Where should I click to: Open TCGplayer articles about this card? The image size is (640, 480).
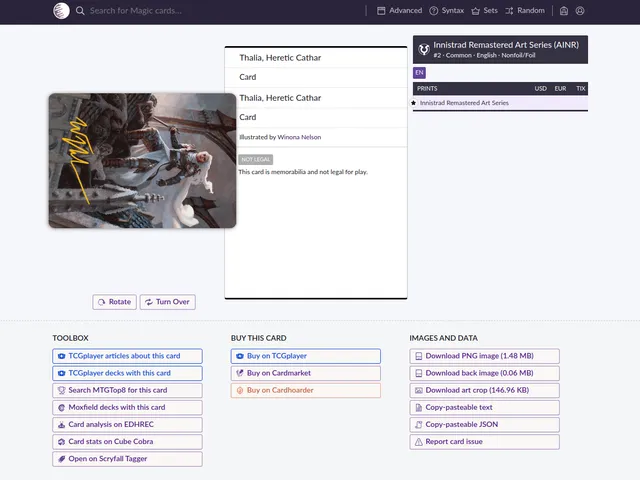coord(127,356)
